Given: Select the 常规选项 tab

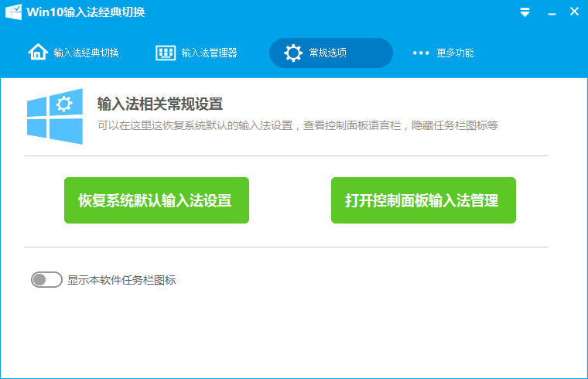Looking at the screenshot, I should pyautogui.click(x=331, y=53).
